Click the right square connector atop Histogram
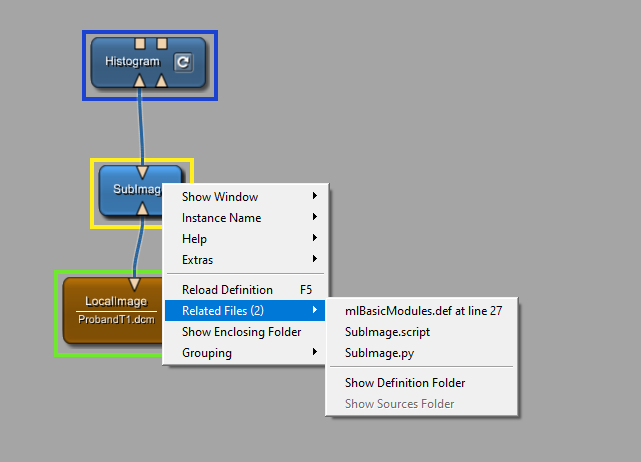Viewport: 641px width, 462px height. pos(161,43)
